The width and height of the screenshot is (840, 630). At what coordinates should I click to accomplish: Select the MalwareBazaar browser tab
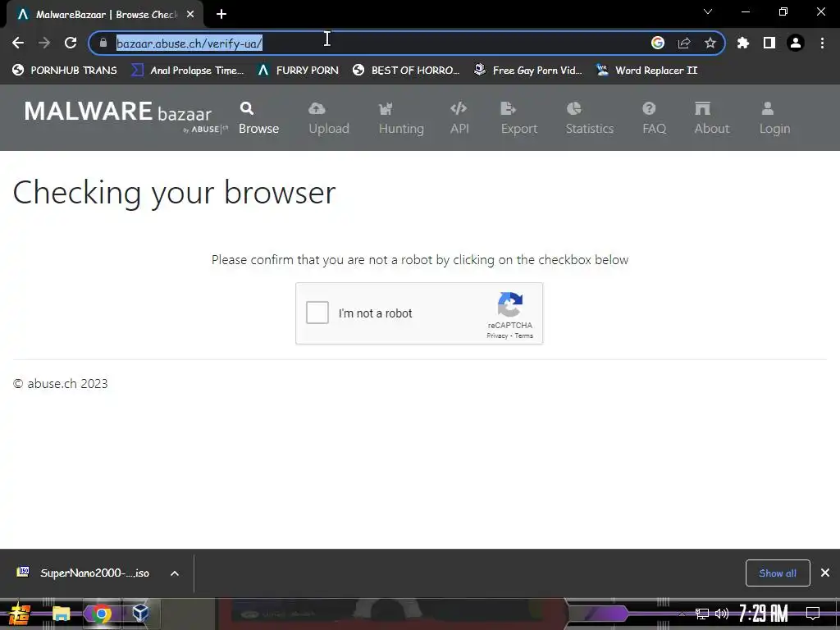pos(105,15)
